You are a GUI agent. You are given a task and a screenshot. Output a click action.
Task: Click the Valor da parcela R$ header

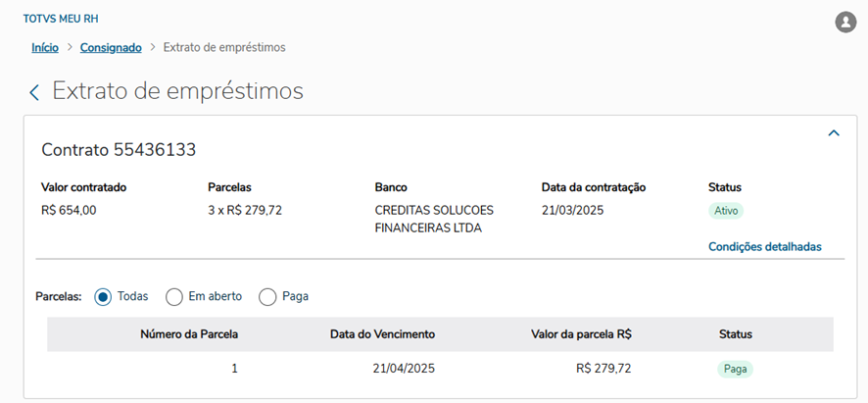(x=581, y=334)
